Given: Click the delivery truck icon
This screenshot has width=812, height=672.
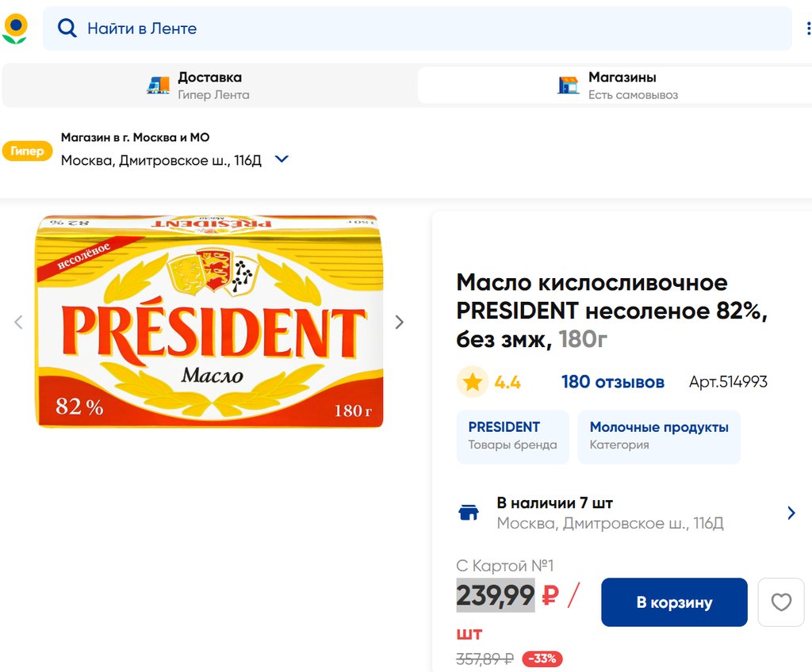Looking at the screenshot, I should pos(159,86).
